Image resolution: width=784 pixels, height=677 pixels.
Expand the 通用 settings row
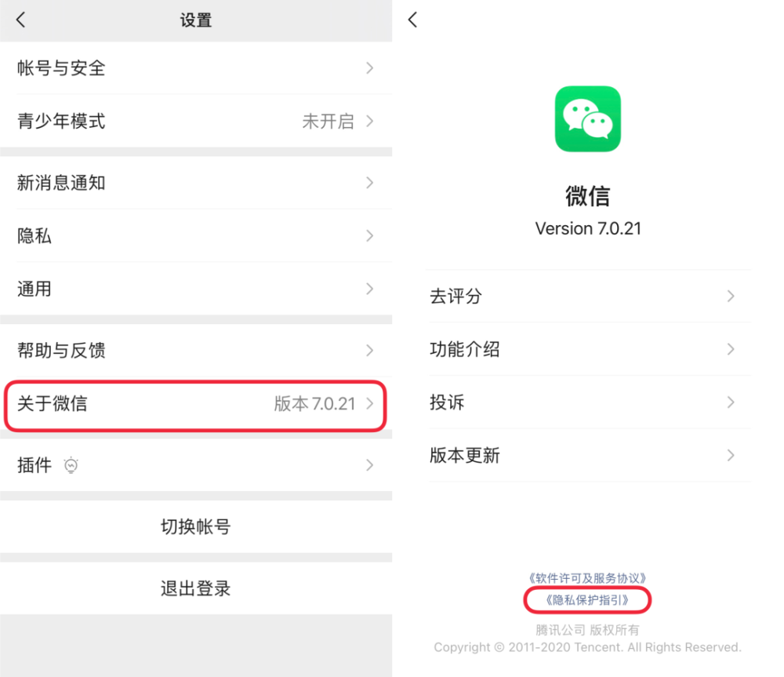tap(196, 289)
